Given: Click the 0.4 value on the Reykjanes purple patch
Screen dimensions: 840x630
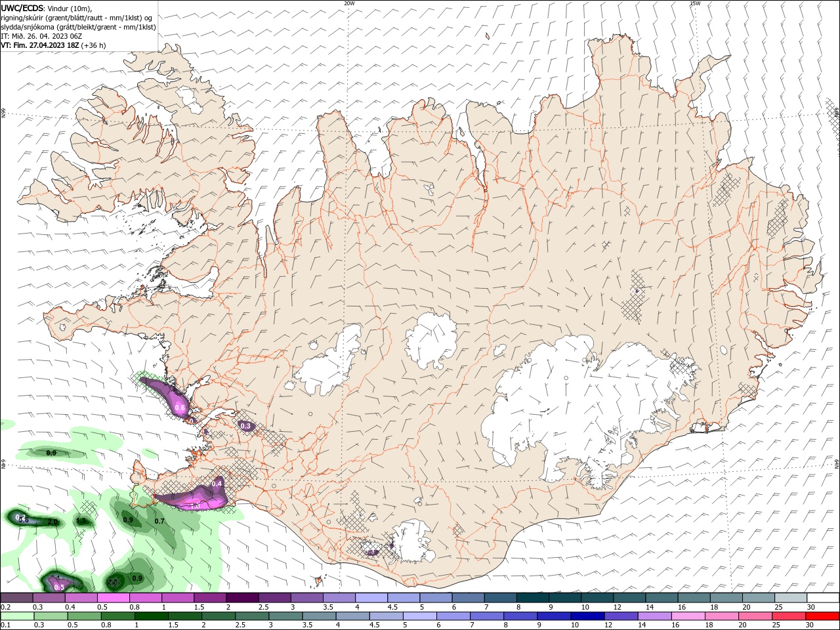Looking at the screenshot, I should (217, 484).
